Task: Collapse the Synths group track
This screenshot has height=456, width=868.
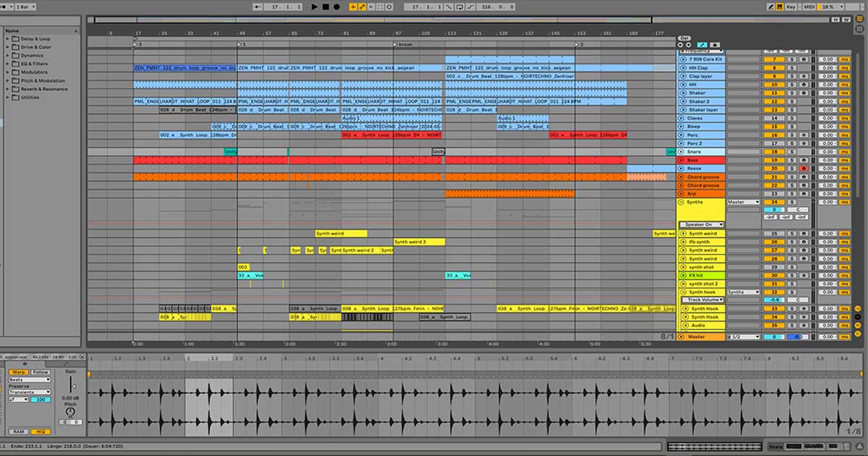Action: tap(681, 202)
